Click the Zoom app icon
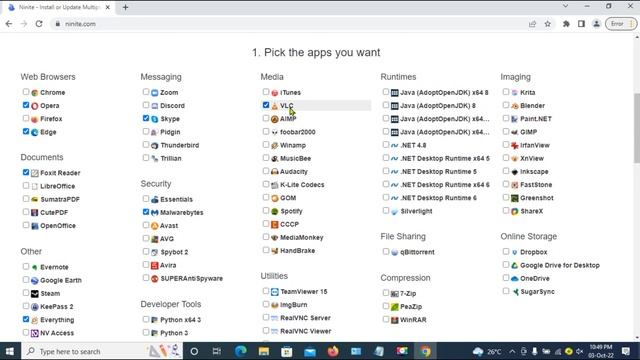This screenshot has height=360, width=640. click(155, 93)
